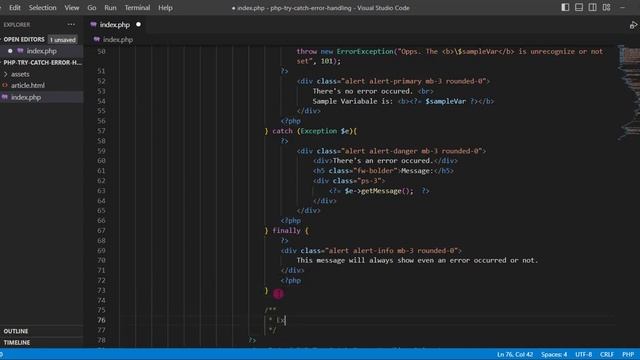The height and width of the screenshot is (360, 640).
Task: Open the Selection menu
Action: coord(42,8)
